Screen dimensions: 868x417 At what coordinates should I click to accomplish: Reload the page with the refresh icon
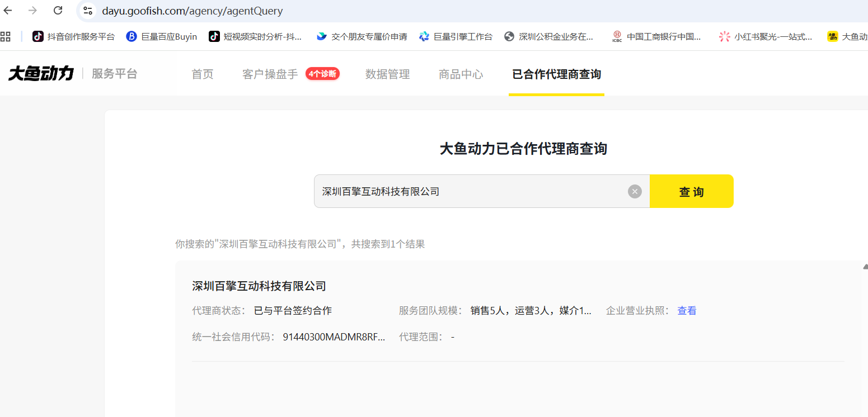58,10
